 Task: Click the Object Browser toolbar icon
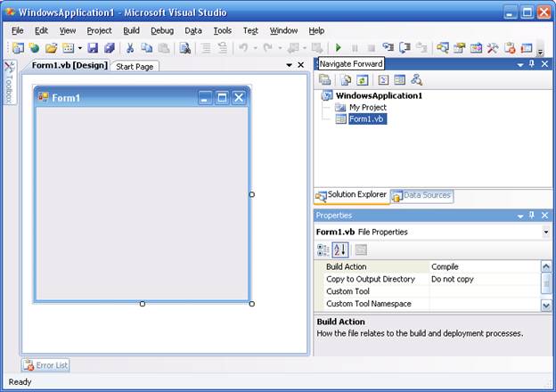[x=476, y=47]
